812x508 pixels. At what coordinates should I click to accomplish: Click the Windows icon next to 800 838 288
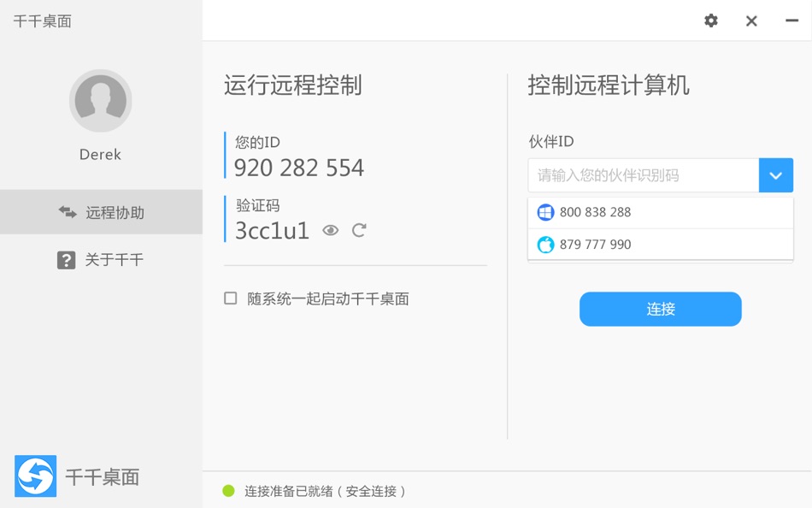coord(545,213)
